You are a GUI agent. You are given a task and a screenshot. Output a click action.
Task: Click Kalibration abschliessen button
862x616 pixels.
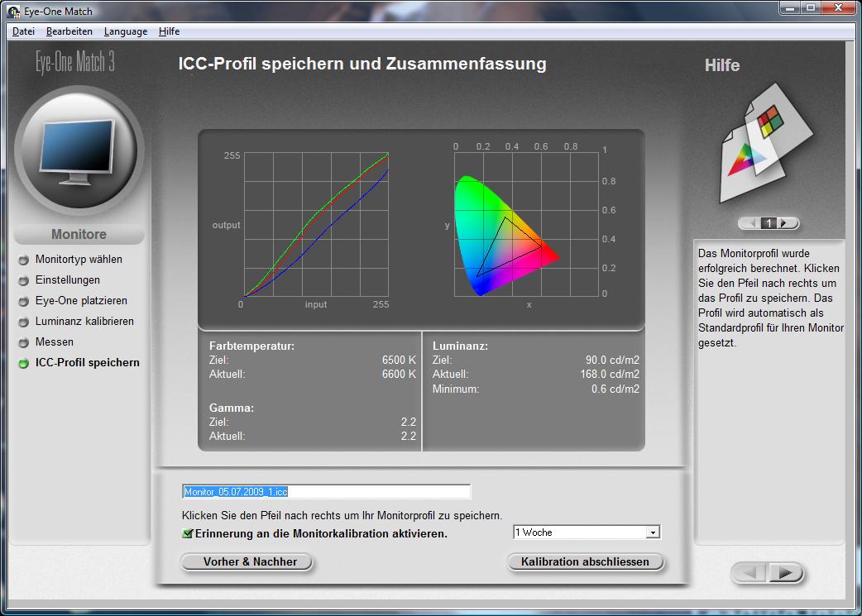pyautogui.click(x=585, y=561)
